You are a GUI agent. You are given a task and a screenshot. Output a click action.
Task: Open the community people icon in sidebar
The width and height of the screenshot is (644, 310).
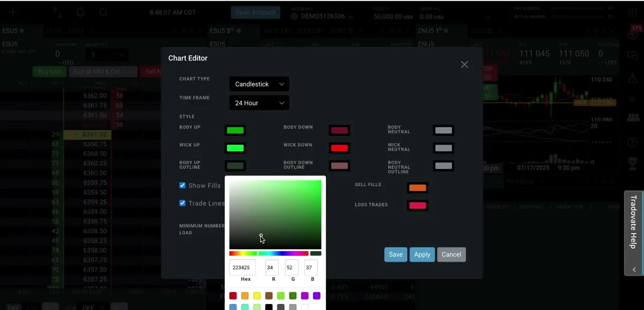tap(633, 117)
